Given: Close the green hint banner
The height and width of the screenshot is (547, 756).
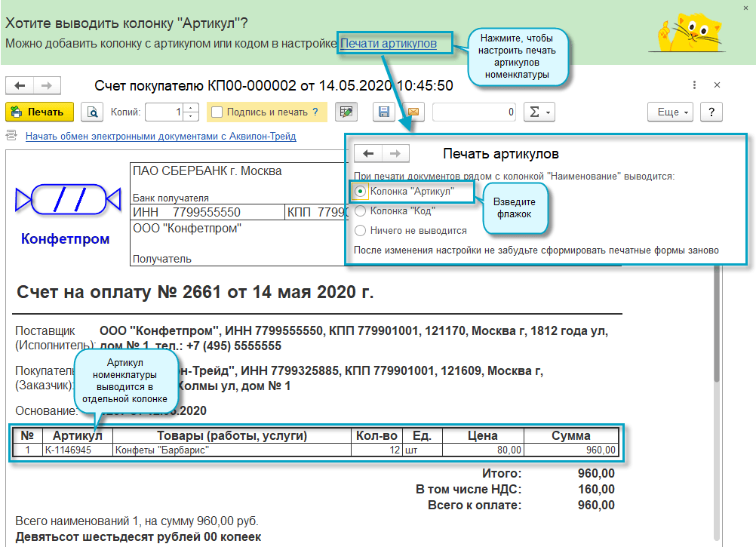Looking at the screenshot, I should tap(745, 8).
